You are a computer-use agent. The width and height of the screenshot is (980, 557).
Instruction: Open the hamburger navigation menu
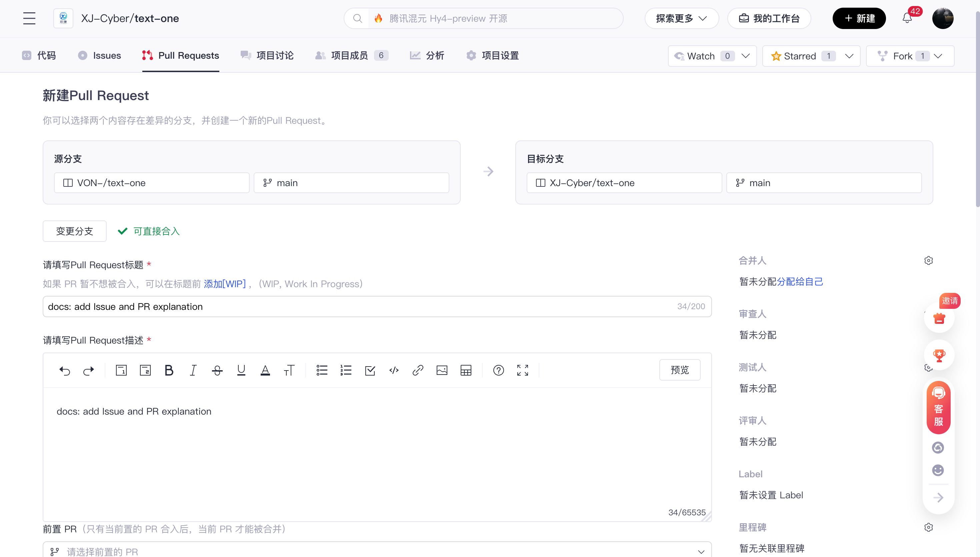pos(29,18)
